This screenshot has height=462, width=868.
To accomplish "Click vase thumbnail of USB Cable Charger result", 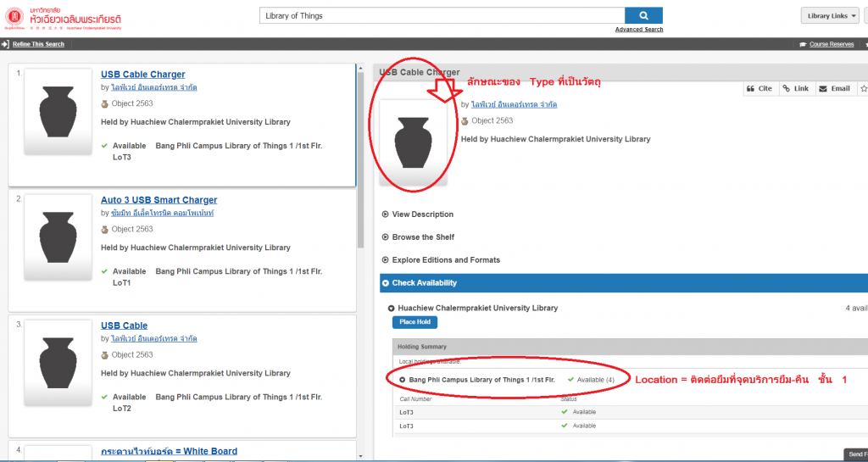I will 58,111.
